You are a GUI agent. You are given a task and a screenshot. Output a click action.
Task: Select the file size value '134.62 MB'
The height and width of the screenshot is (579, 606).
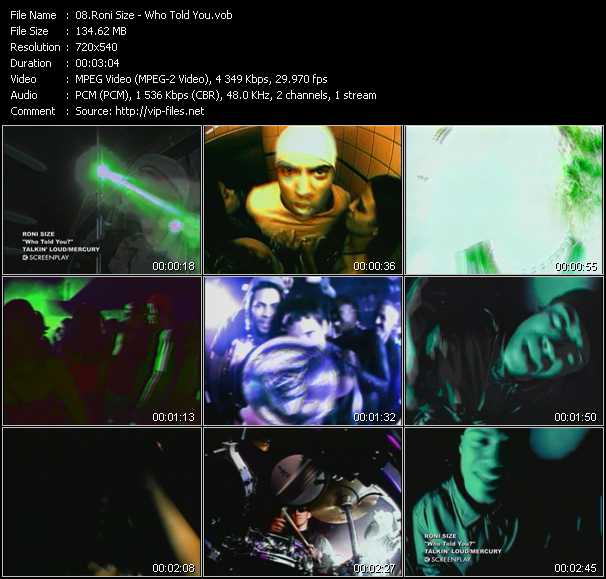101,31
